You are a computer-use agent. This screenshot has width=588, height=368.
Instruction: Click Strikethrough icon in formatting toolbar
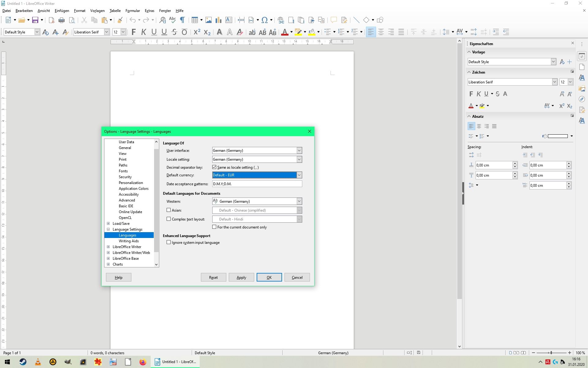[x=174, y=32]
